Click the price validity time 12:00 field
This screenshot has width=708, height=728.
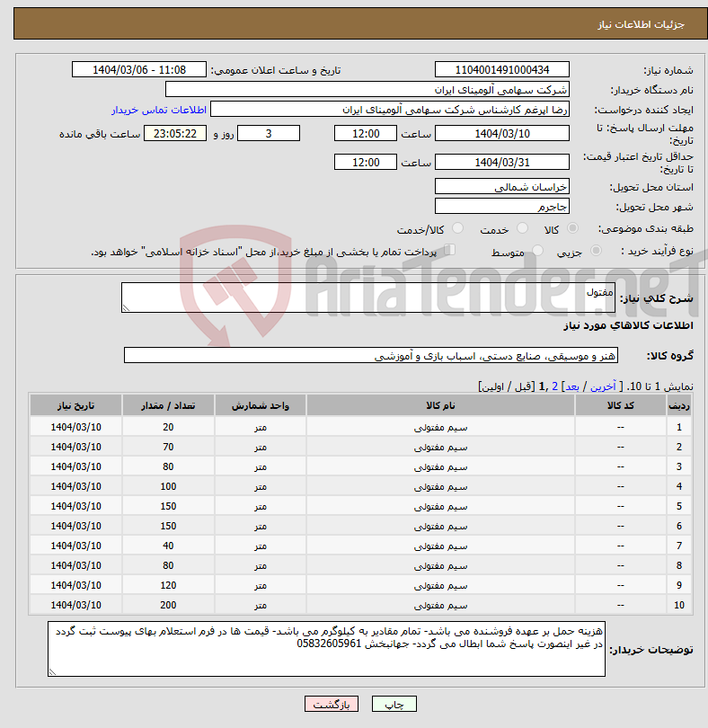coord(366,162)
